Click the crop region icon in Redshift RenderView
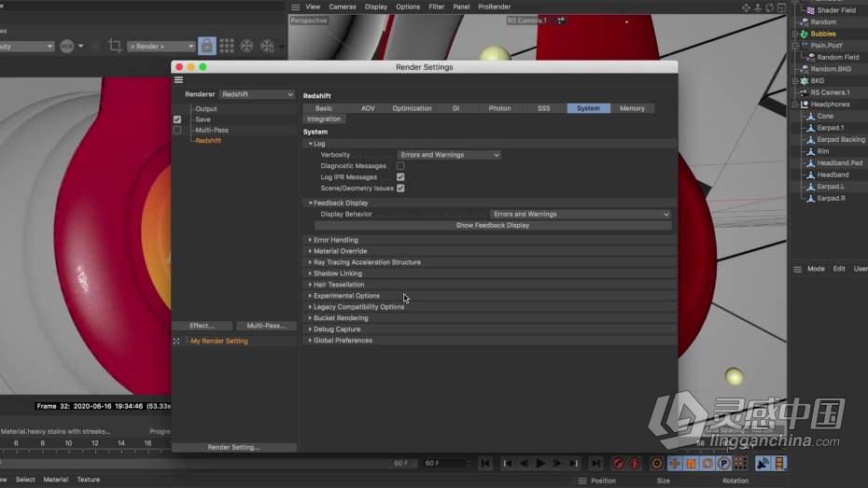Viewport: 868px width, 488px height. tap(115, 46)
